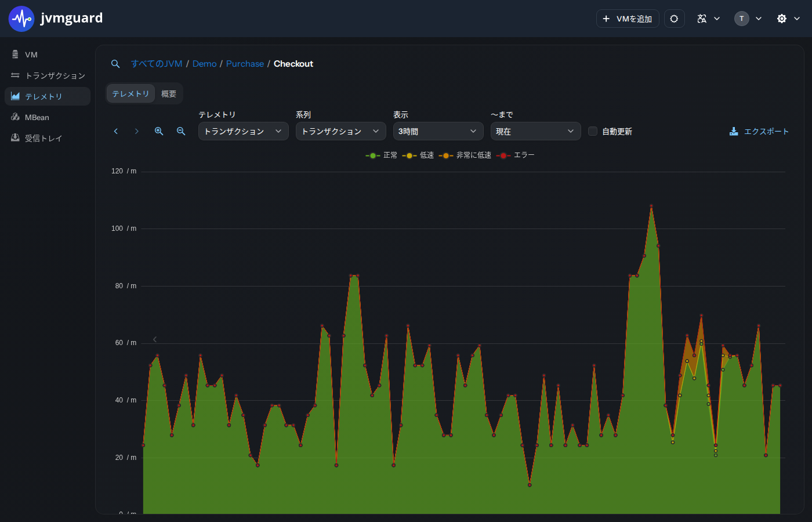Click the 120 / m axis label
812x522 pixels.
click(124, 171)
